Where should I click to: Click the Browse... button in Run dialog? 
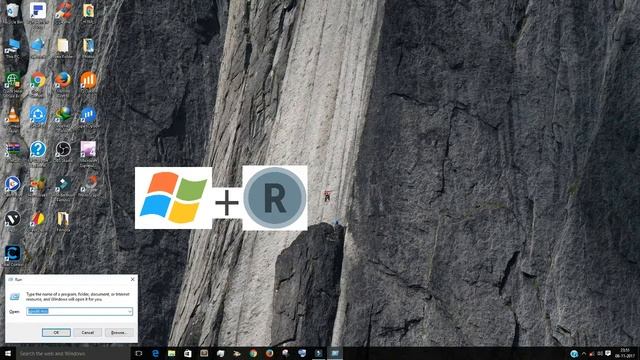coord(119,333)
